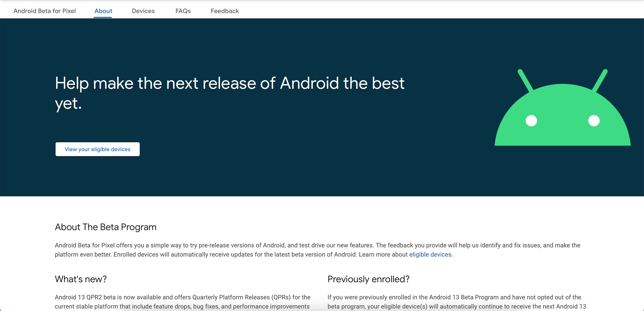
Task: Click the What's new? heading
Action: 81,279
